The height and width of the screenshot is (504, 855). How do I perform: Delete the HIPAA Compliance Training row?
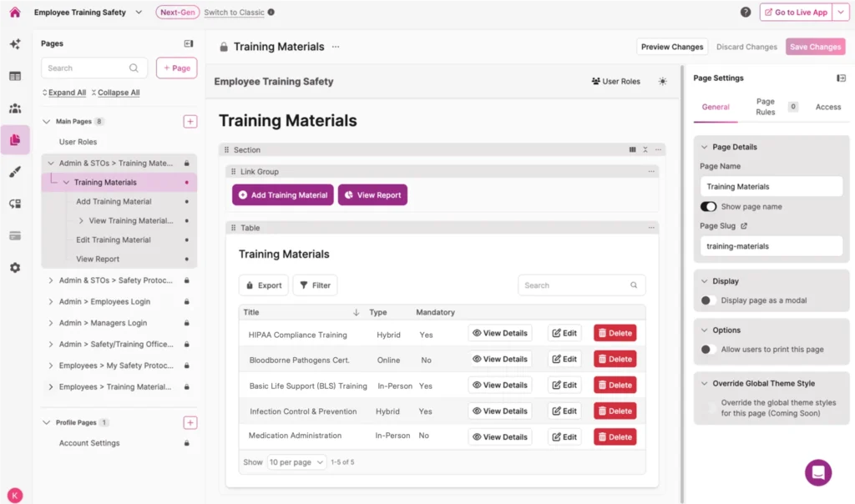[615, 333]
